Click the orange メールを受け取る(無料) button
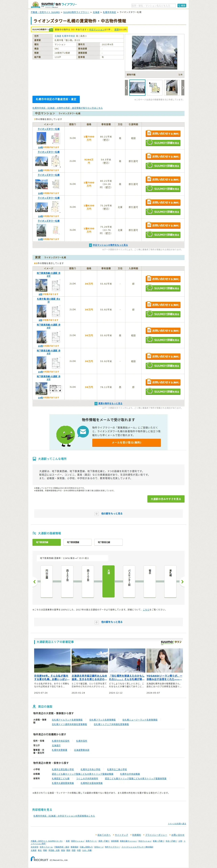The width and height of the screenshot is (217, 868). [127, 442]
